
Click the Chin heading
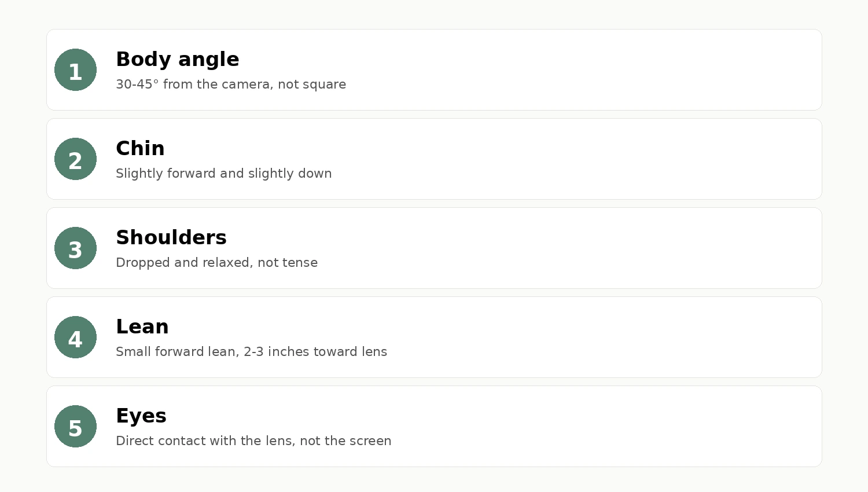coord(141,148)
